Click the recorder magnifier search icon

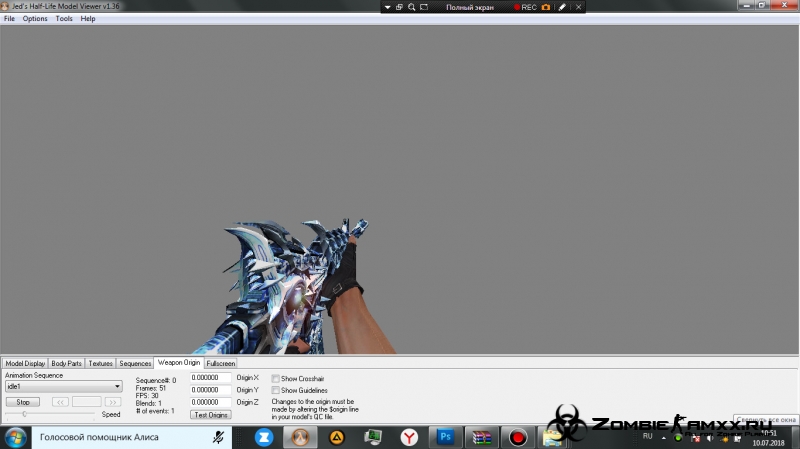(412, 7)
